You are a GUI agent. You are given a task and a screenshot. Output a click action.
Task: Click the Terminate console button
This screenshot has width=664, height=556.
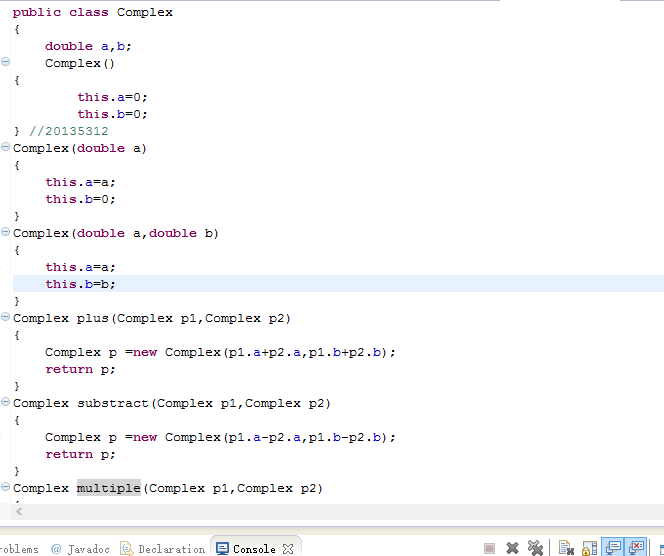point(490,549)
